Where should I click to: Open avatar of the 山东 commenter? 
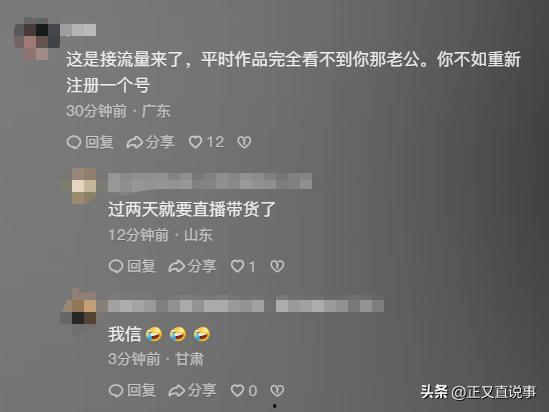[83, 186]
